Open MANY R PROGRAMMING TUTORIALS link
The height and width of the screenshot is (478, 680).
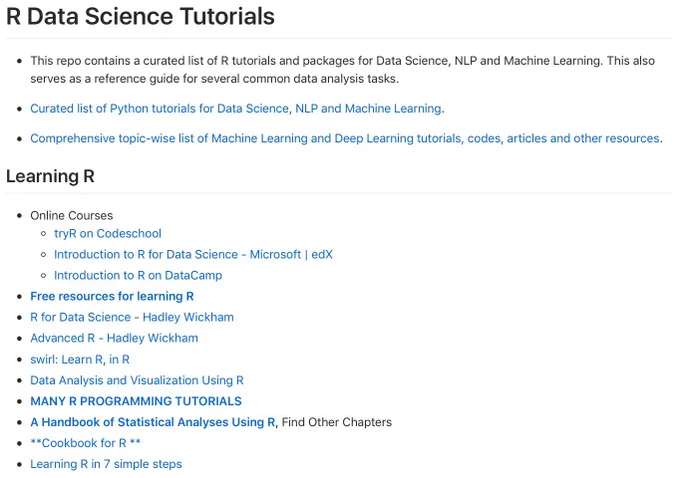tap(136, 401)
